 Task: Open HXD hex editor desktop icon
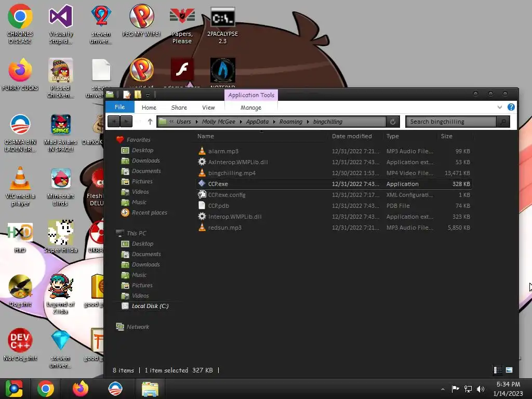coord(20,237)
